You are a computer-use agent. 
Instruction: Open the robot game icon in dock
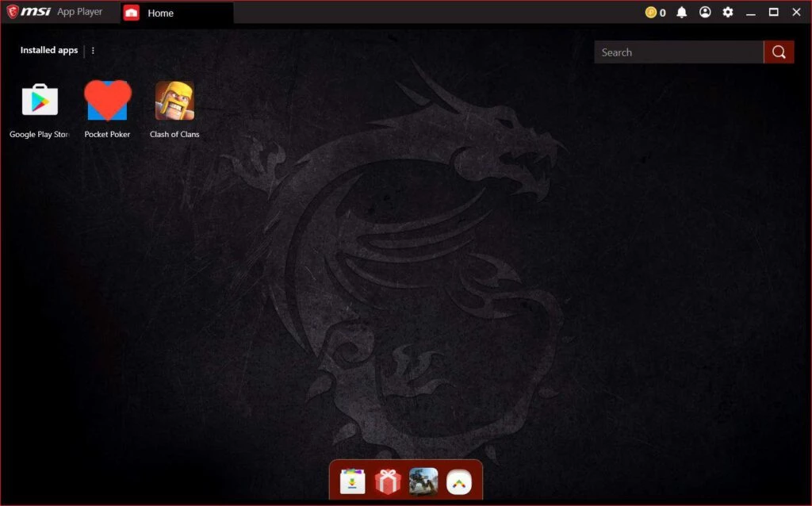[x=423, y=481]
